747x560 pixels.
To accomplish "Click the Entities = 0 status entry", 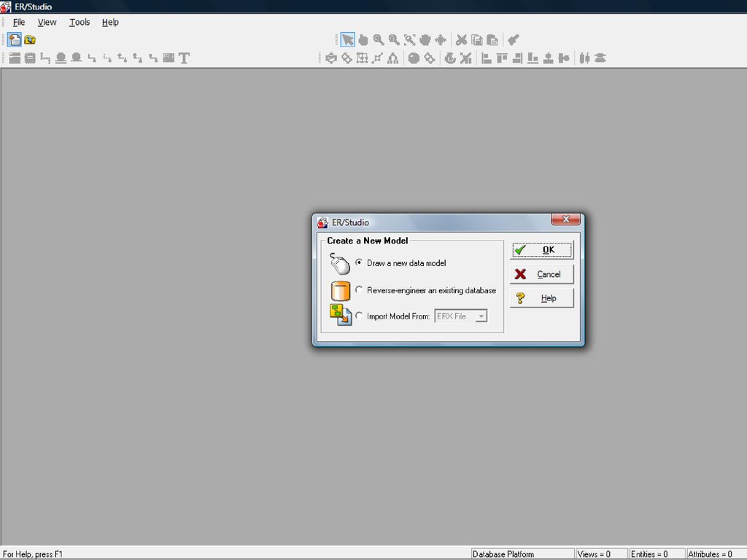I will click(656, 554).
